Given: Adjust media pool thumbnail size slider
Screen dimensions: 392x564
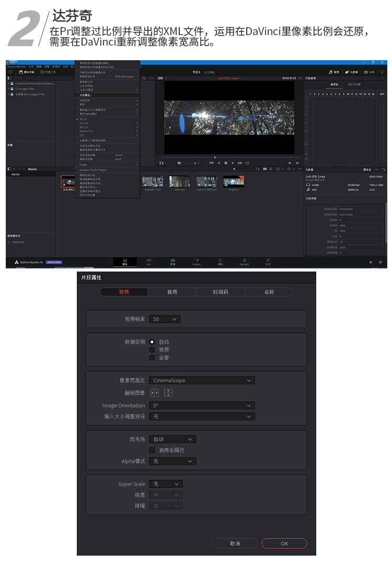Looking at the screenshot, I should pyautogui.click(x=235, y=168).
